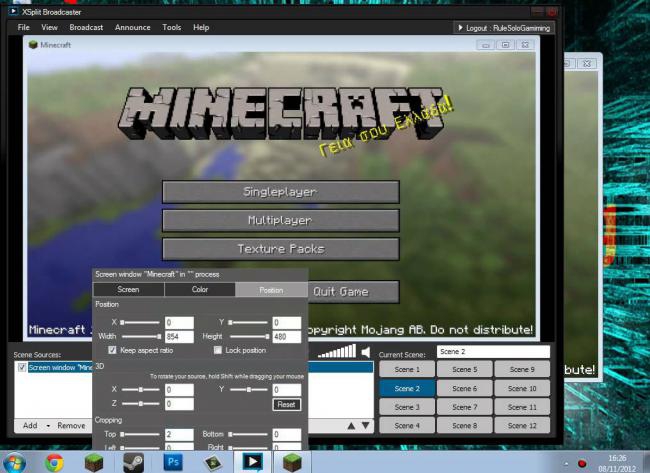Adjust the Width slider

(x=141, y=336)
